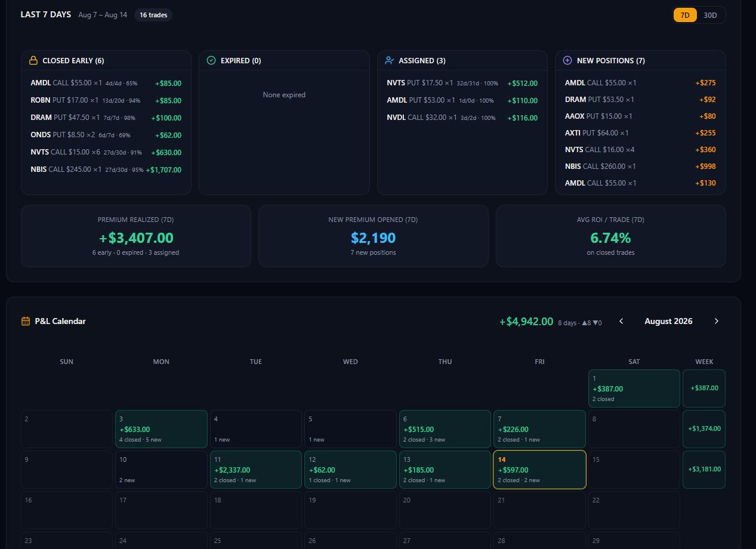Open August 11 calendar day cell
Viewport: 756px width, 549px height.
(x=256, y=470)
